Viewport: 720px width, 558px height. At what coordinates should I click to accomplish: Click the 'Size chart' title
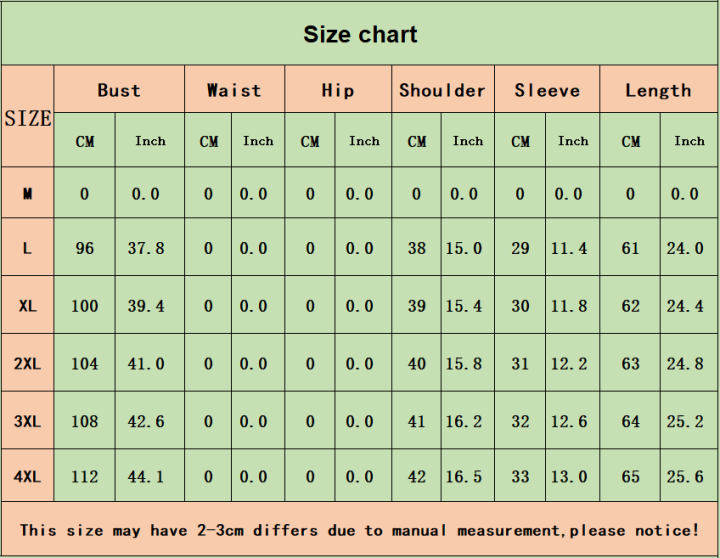tap(360, 34)
